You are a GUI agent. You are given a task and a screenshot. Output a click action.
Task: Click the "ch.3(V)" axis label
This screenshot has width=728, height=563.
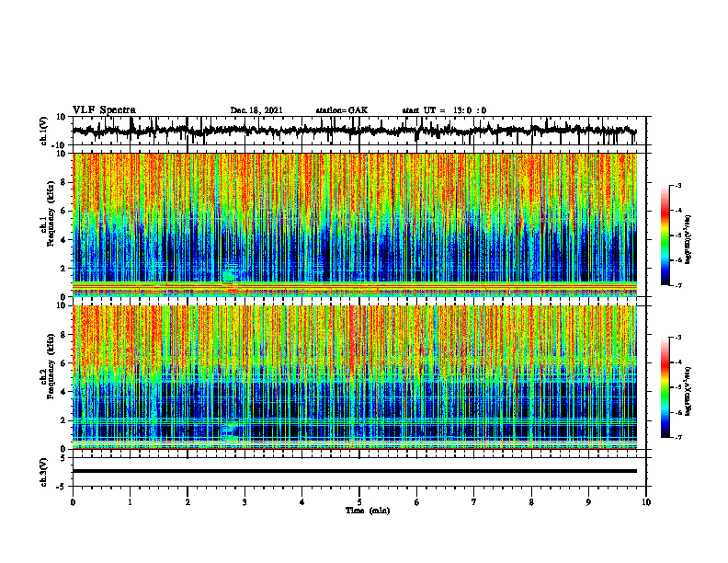point(44,472)
